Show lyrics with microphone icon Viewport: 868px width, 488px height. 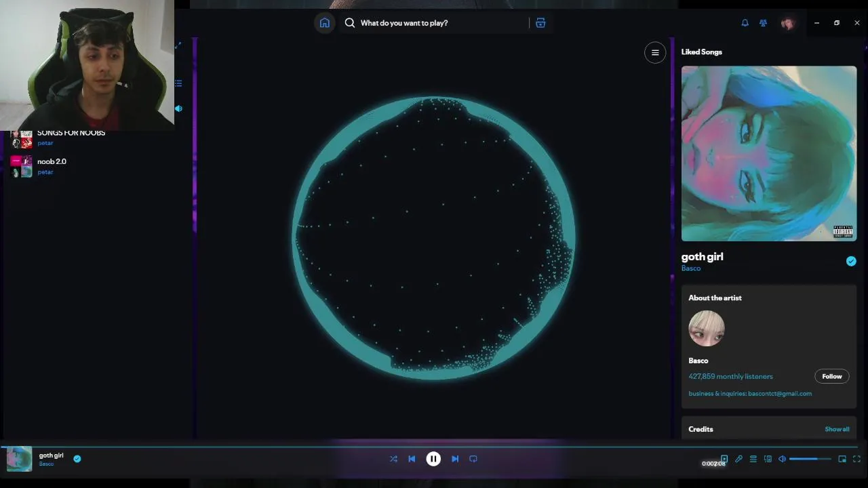(x=738, y=459)
